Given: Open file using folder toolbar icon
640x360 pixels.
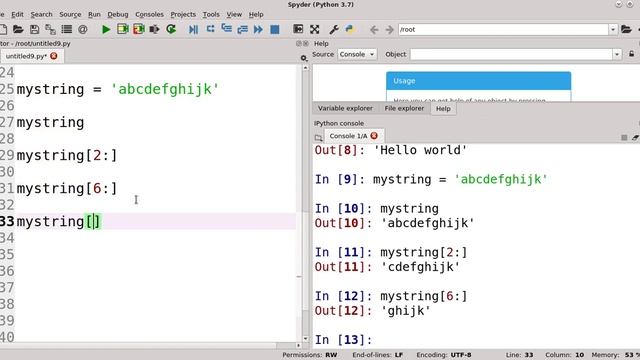Looking at the screenshot, I should 18,29.
